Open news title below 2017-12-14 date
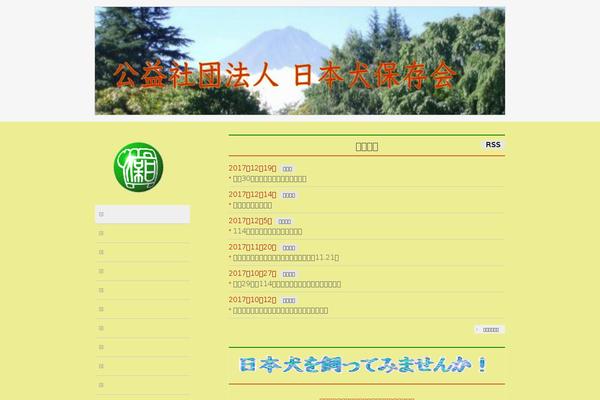This screenshot has height=400, width=600. pyautogui.click(x=253, y=205)
